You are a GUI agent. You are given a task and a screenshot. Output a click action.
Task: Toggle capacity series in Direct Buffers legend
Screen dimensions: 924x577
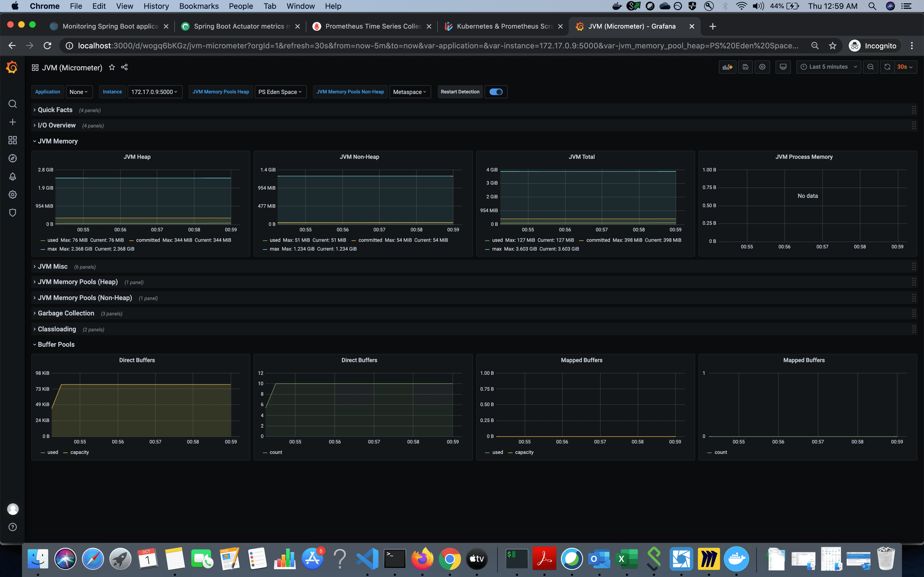click(79, 452)
